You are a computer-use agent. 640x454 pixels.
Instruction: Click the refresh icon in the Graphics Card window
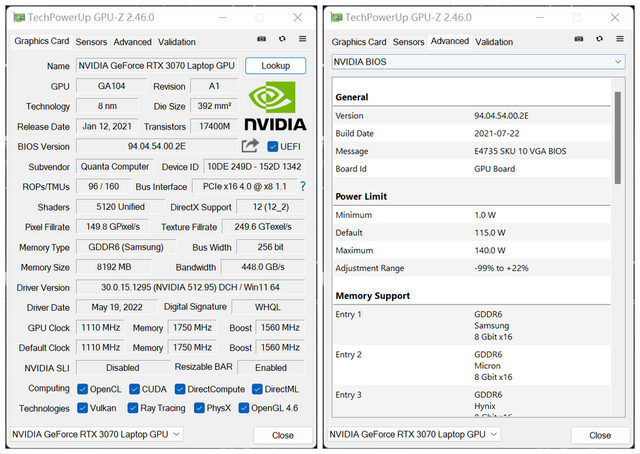[x=282, y=39]
